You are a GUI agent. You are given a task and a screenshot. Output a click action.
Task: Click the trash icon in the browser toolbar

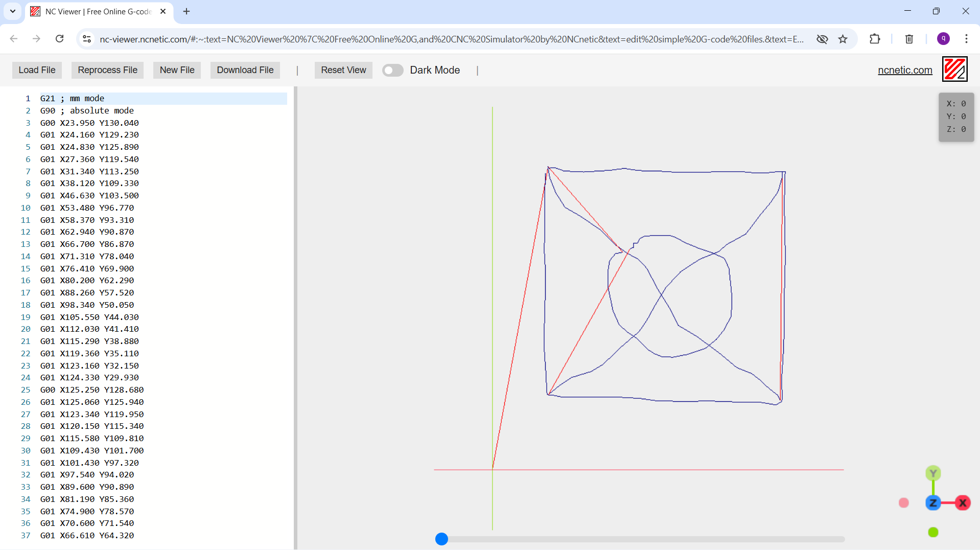point(909,39)
